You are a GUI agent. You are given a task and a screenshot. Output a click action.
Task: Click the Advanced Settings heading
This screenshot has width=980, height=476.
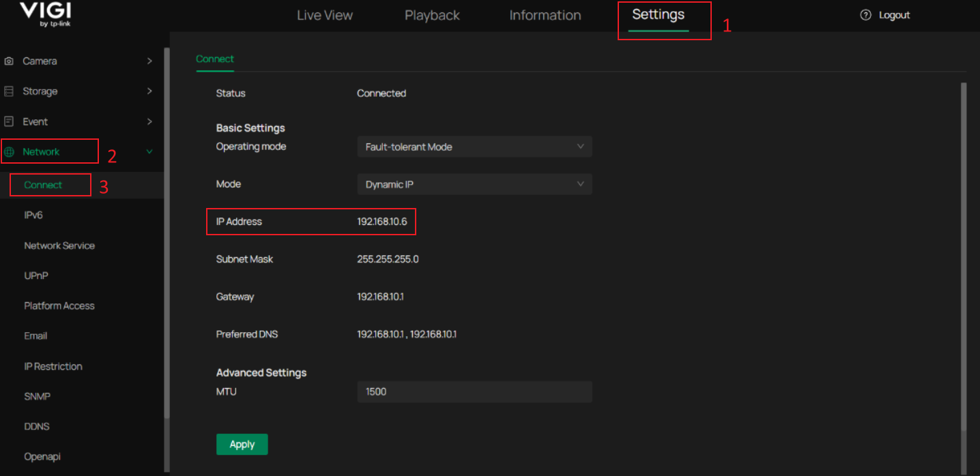tap(261, 373)
